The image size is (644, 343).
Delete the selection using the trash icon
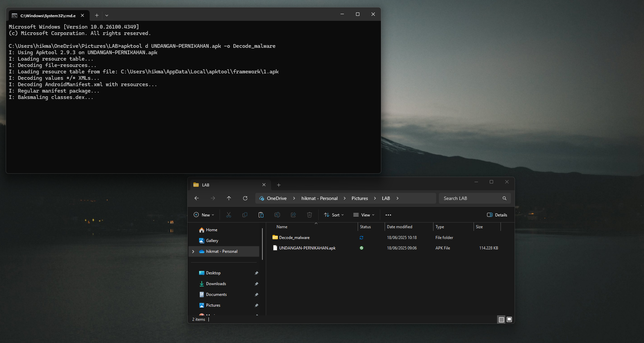coord(310,215)
